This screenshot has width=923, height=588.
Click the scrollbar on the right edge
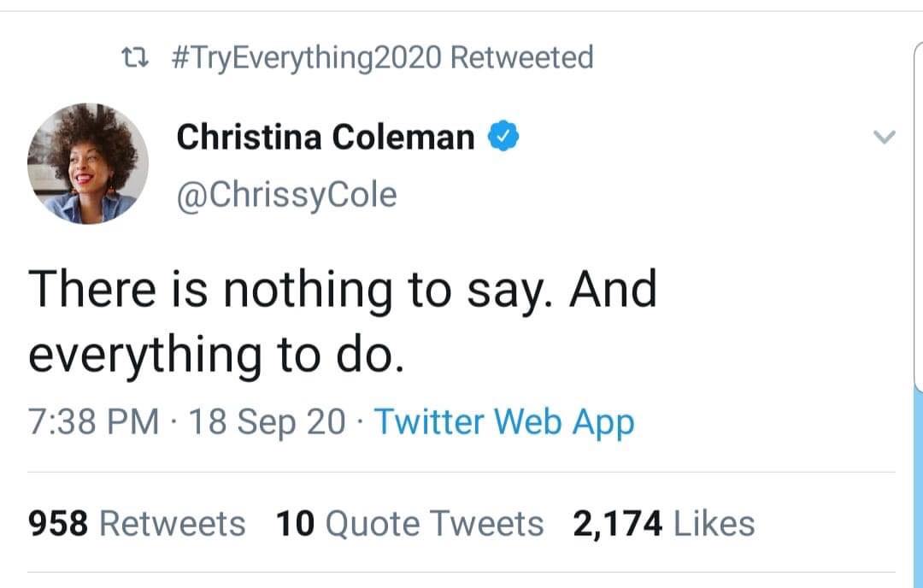coord(919,214)
